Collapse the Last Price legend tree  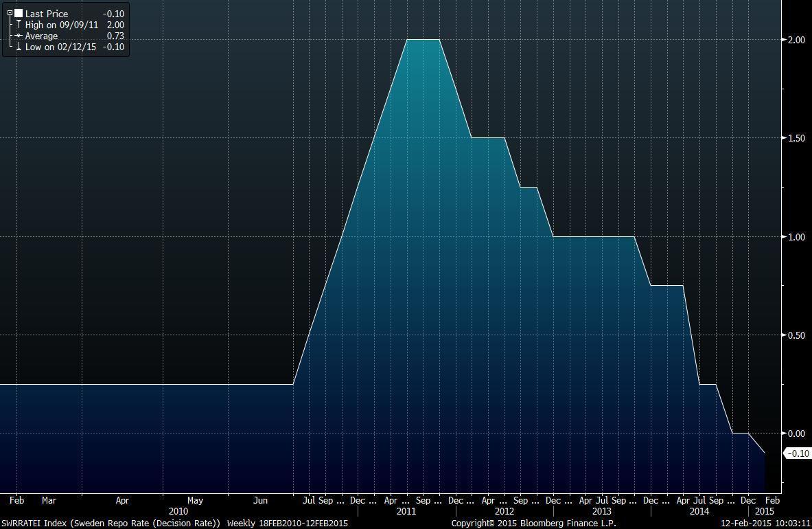[10, 14]
